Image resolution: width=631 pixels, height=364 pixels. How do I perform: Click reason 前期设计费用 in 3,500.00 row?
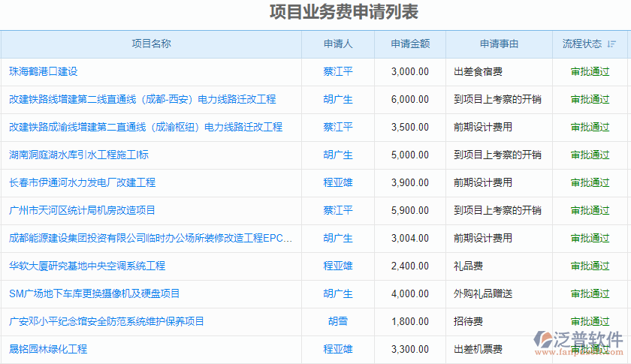tap(483, 127)
